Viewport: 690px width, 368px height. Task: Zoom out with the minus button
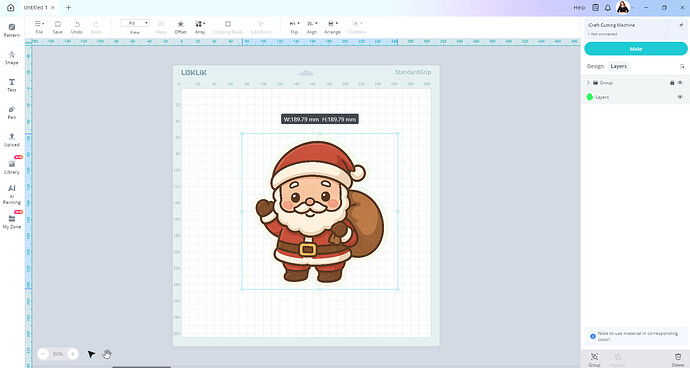44,354
